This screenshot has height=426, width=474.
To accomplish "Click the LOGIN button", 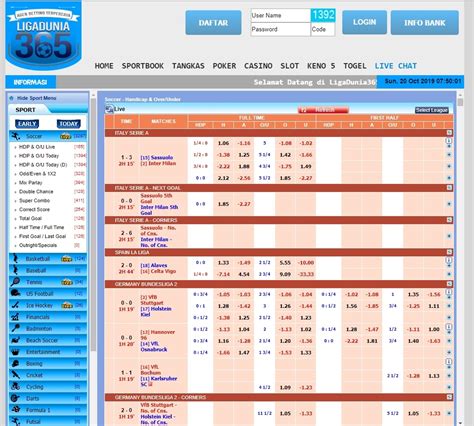I will pos(364,22).
